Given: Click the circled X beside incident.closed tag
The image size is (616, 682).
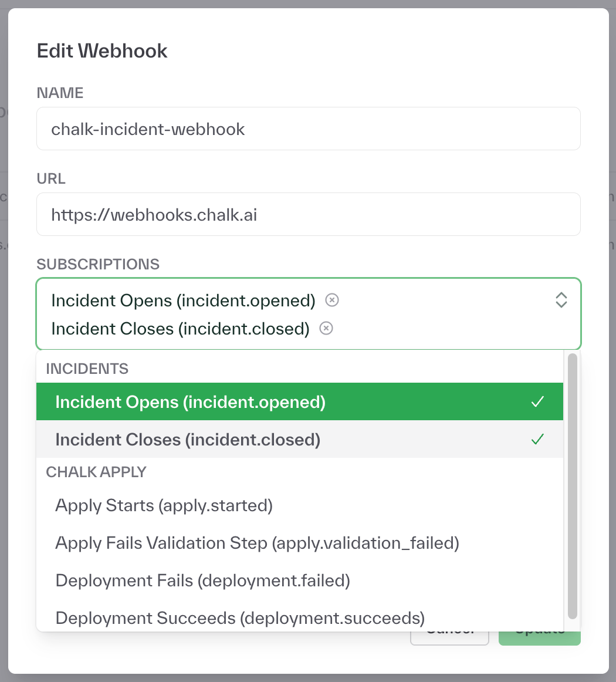Looking at the screenshot, I should click(326, 329).
